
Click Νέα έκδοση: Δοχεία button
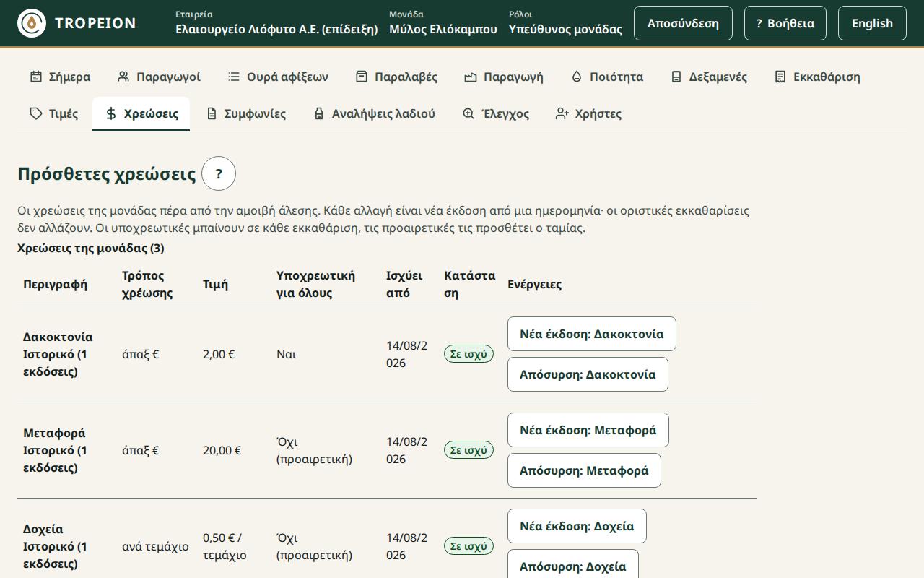coord(577,526)
